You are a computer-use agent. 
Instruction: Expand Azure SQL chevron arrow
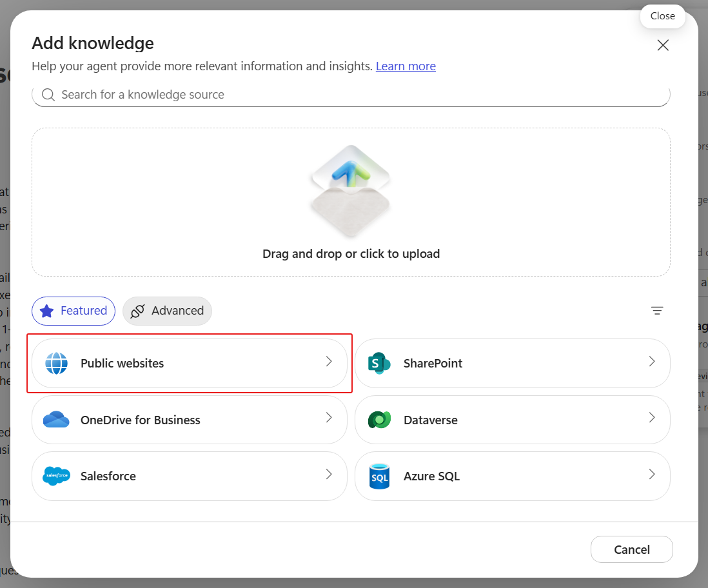point(652,474)
